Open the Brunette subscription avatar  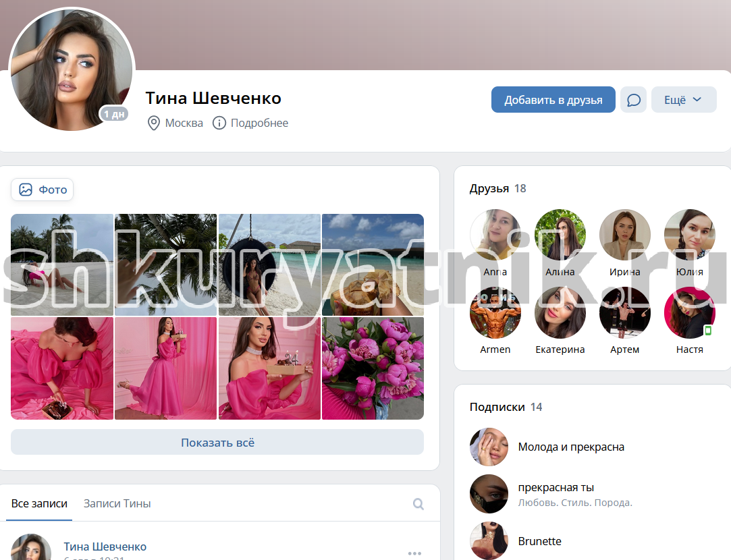click(x=489, y=540)
